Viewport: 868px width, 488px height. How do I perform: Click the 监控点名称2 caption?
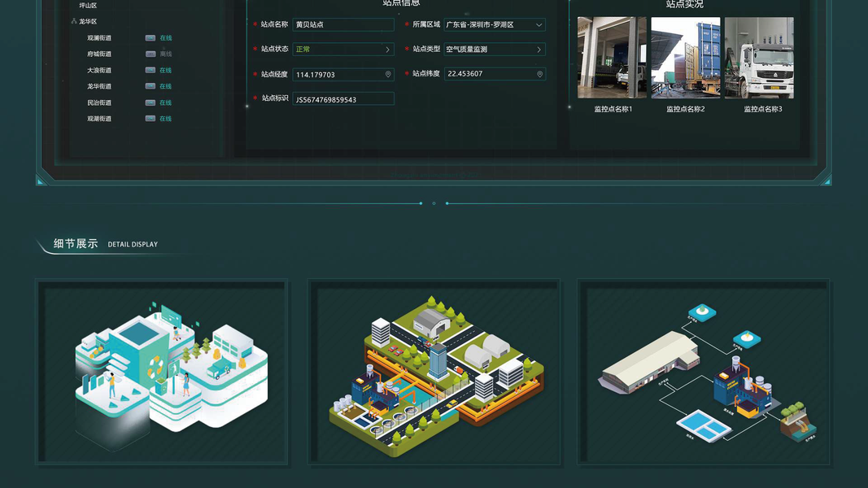(x=685, y=109)
